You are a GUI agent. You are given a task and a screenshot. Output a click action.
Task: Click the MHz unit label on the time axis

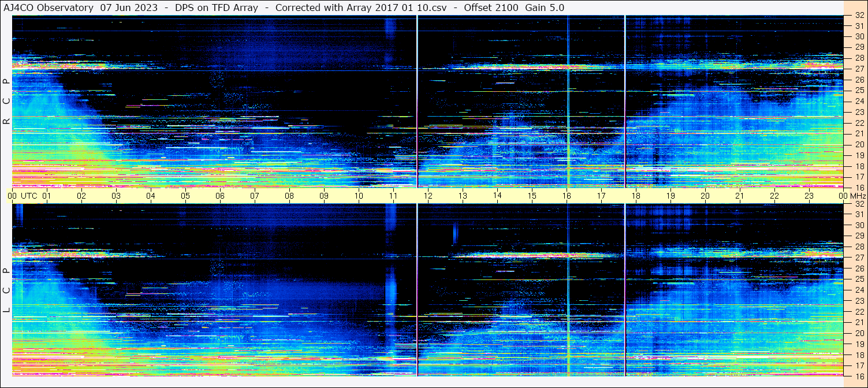coord(858,196)
